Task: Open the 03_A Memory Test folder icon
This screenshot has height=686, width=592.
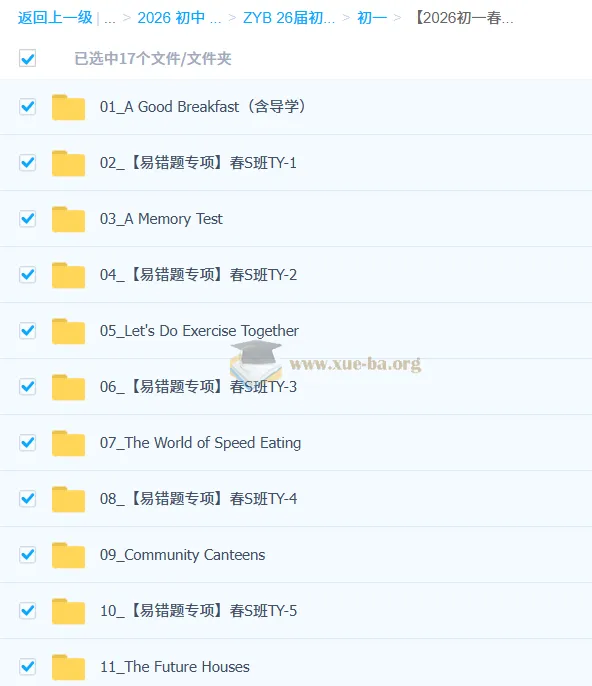Action: pos(68,219)
